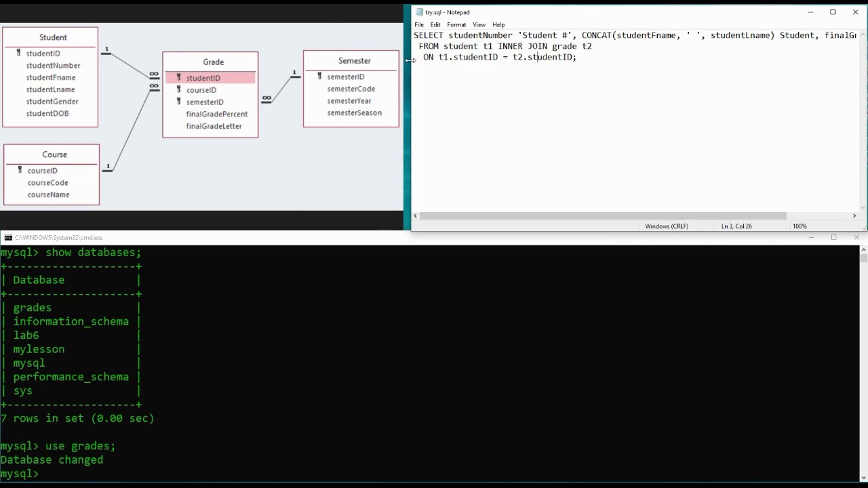This screenshot has height=488, width=868.
Task: Click primary key icon beside Grade studentID
Action: pos(179,77)
